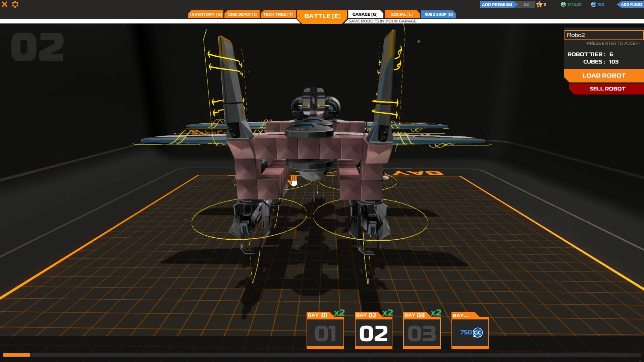Select the Battle tab
Screen dimensions: 644x362
click(322, 16)
